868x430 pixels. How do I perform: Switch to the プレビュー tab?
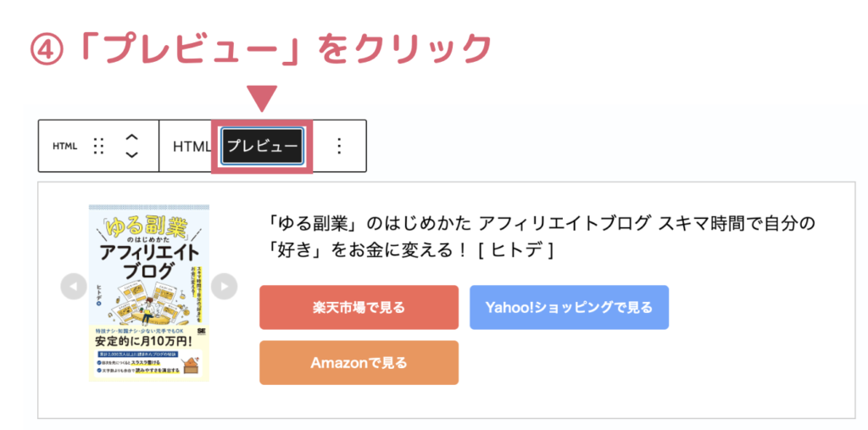[262, 147]
